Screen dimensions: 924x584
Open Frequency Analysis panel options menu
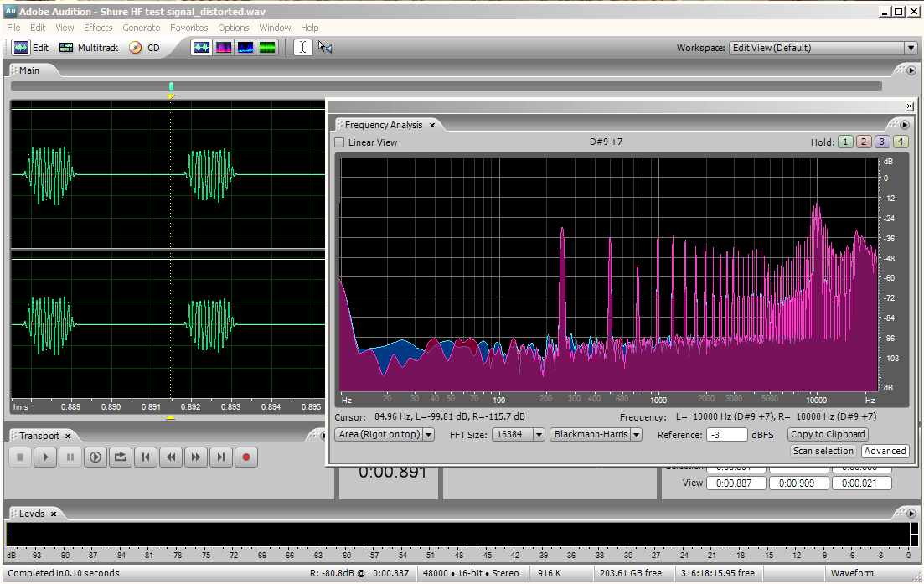(x=905, y=125)
